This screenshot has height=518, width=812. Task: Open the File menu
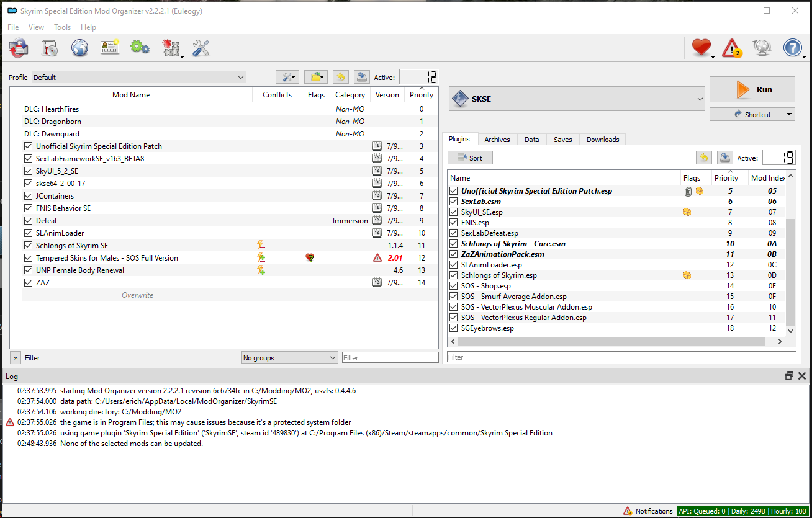13,27
